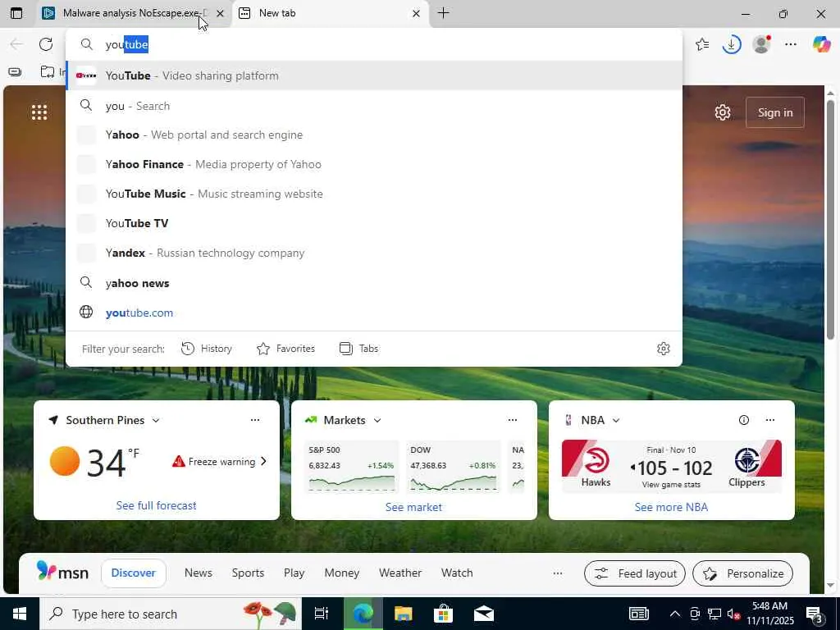The height and width of the screenshot is (630, 840).
Task: Filter search by Tabs
Action: click(x=359, y=349)
